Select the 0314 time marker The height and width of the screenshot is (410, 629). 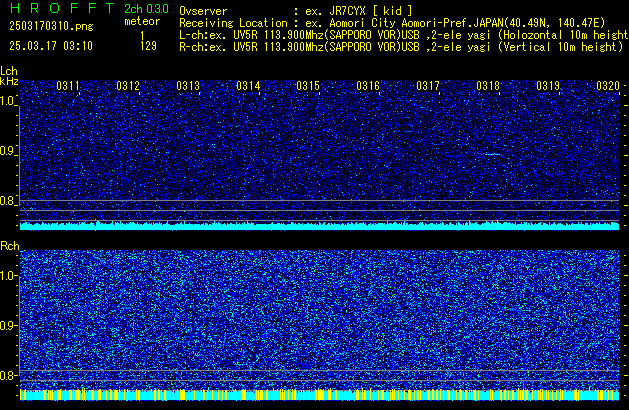click(248, 86)
